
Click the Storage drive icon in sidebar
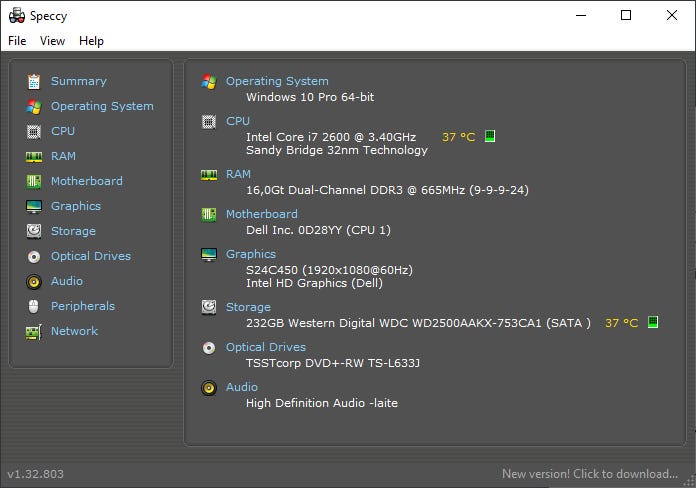34,231
